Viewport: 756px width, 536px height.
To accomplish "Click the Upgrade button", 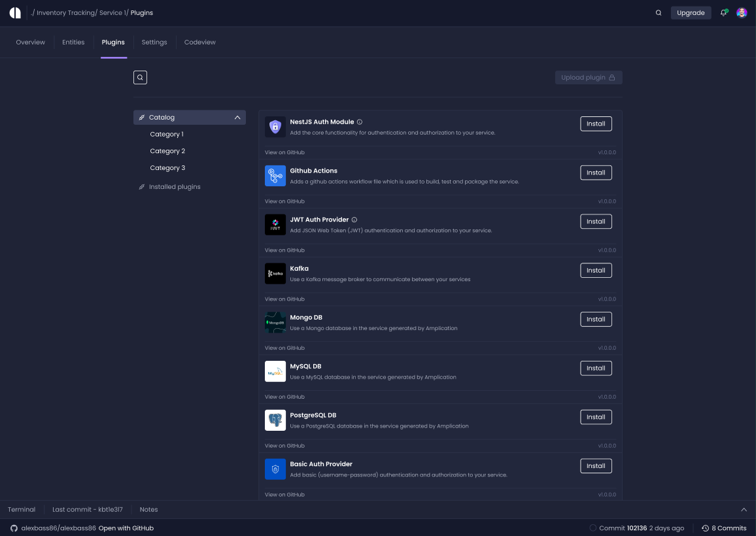I will (691, 12).
